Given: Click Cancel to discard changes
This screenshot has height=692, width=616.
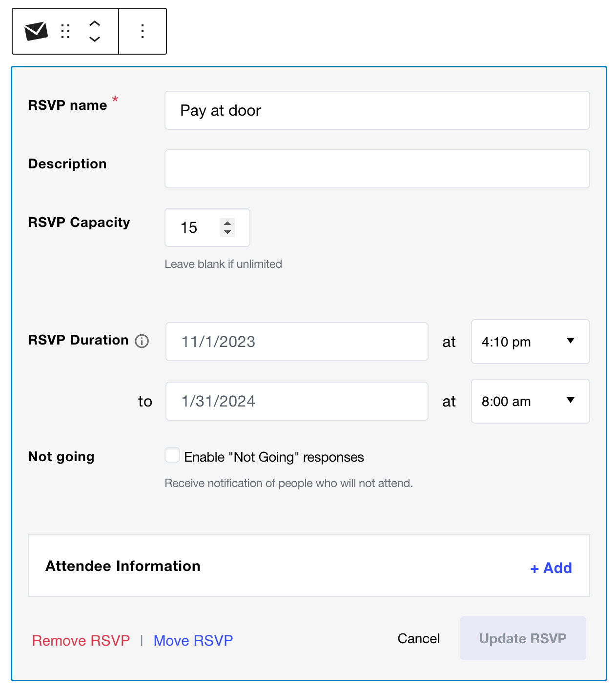Looking at the screenshot, I should [x=418, y=638].
